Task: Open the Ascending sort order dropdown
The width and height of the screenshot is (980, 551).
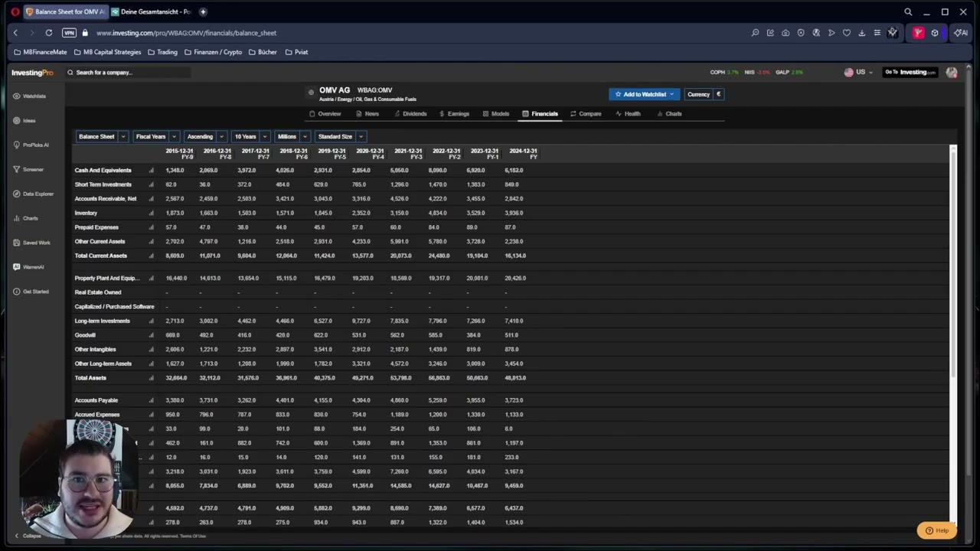Action: 204,137
